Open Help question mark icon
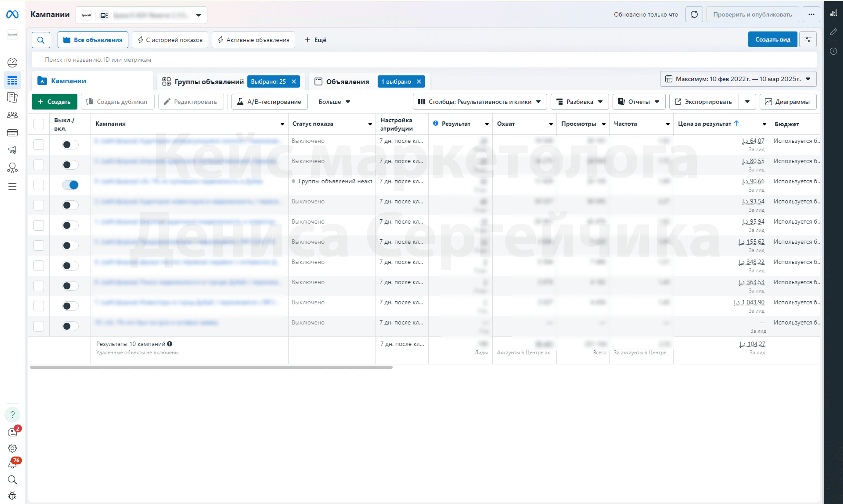This screenshot has height=504, width=843. point(12,415)
